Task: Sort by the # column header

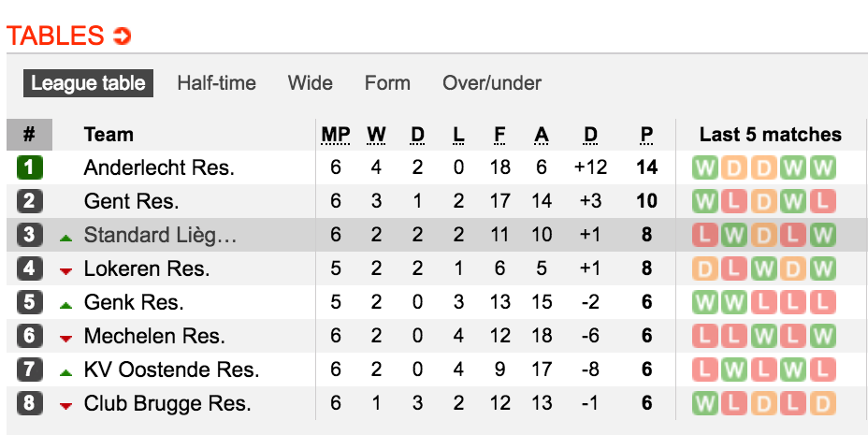Action: click(x=29, y=135)
